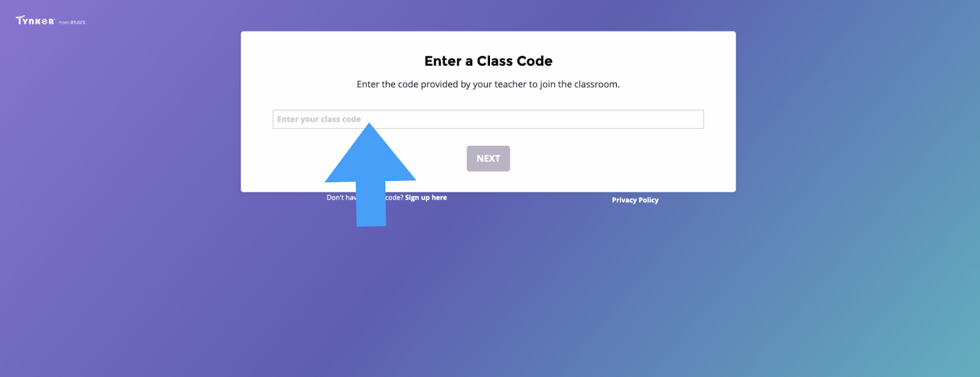Click the large blue arrow's triangular head
This screenshot has width=980, height=377.
click(370, 153)
